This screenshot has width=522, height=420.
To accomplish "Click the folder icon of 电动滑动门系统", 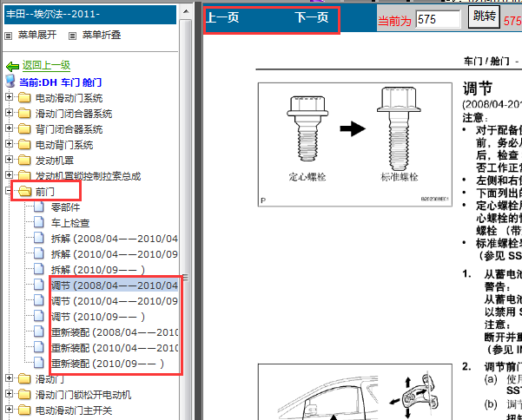I will point(24,98).
